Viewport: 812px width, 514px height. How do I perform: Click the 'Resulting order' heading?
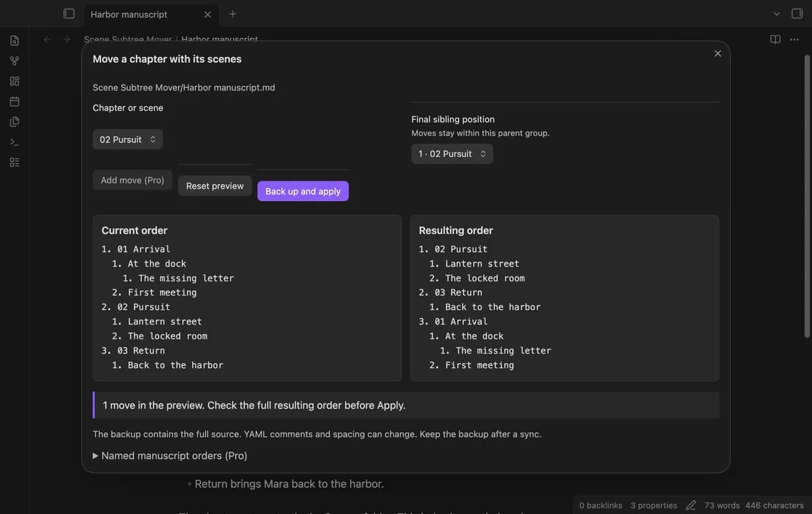(456, 231)
